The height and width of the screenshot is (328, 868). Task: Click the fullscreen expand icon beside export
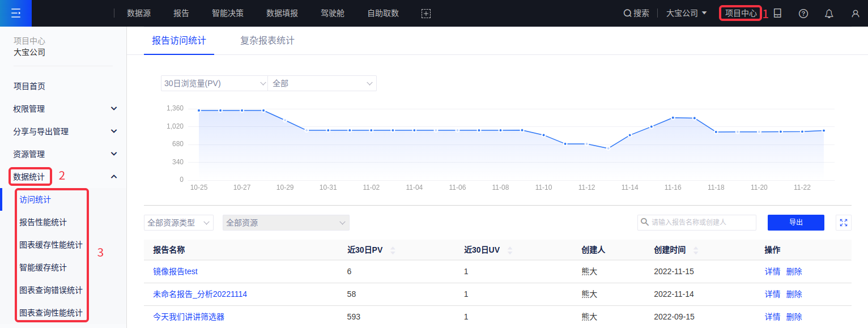844,223
